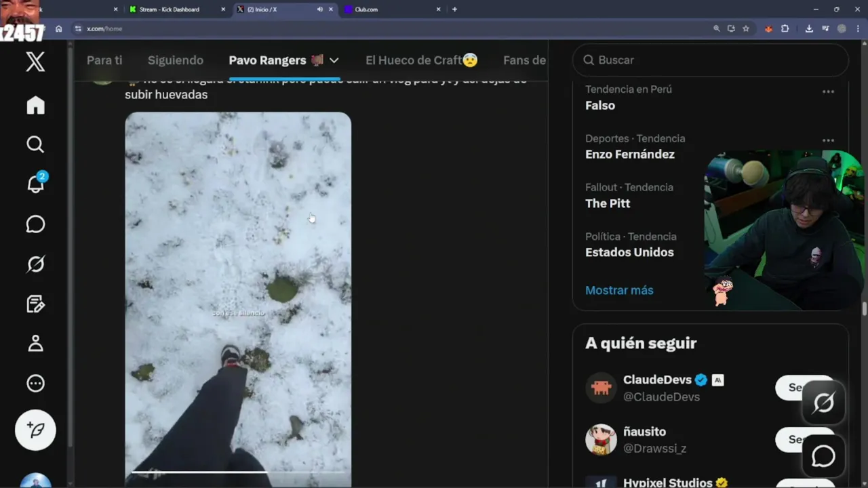Seek on the video progress bar

pos(238,471)
